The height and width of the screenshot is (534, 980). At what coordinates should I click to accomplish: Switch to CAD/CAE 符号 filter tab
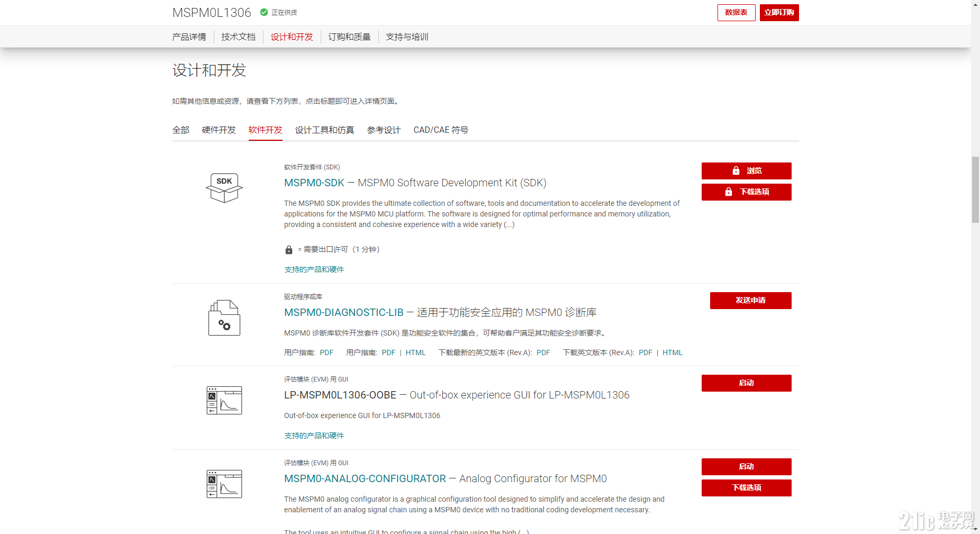point(441,130)
